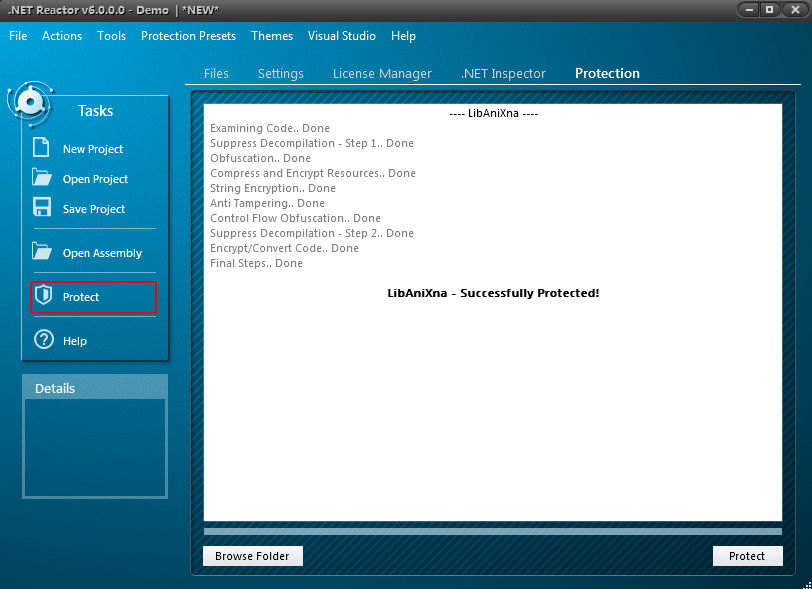
Task: Open the Open Project folder icon
Action: click(x=40, y=178)
